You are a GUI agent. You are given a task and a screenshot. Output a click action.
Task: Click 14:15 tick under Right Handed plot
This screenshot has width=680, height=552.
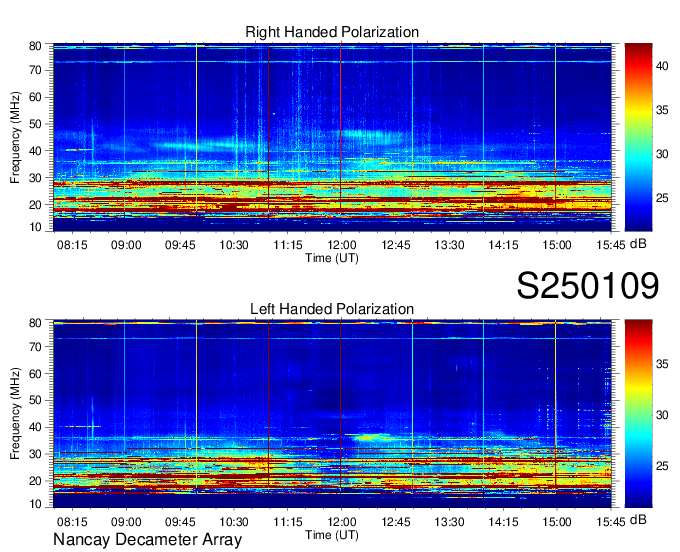503,245
